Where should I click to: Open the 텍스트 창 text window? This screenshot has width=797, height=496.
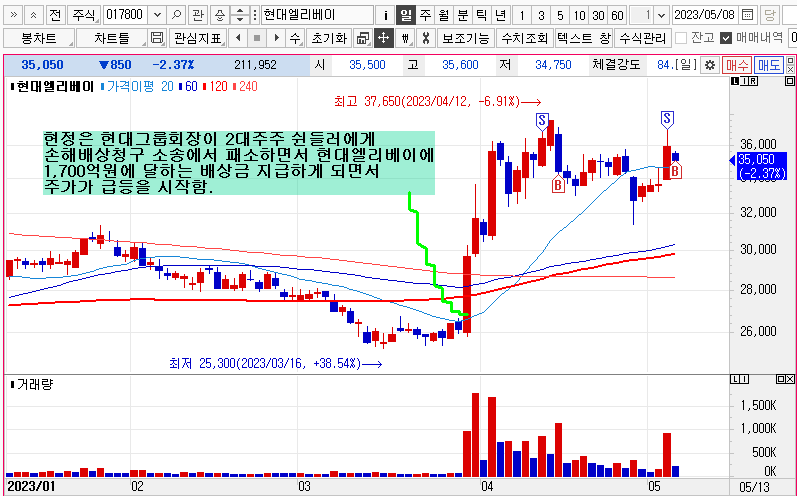pos(584,38)
